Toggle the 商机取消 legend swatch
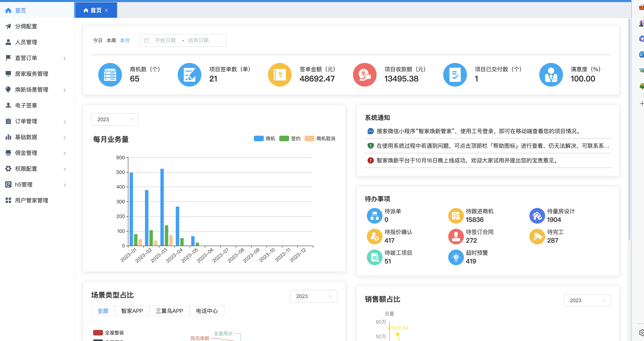The image size is (644, 341). coord(309,138)
